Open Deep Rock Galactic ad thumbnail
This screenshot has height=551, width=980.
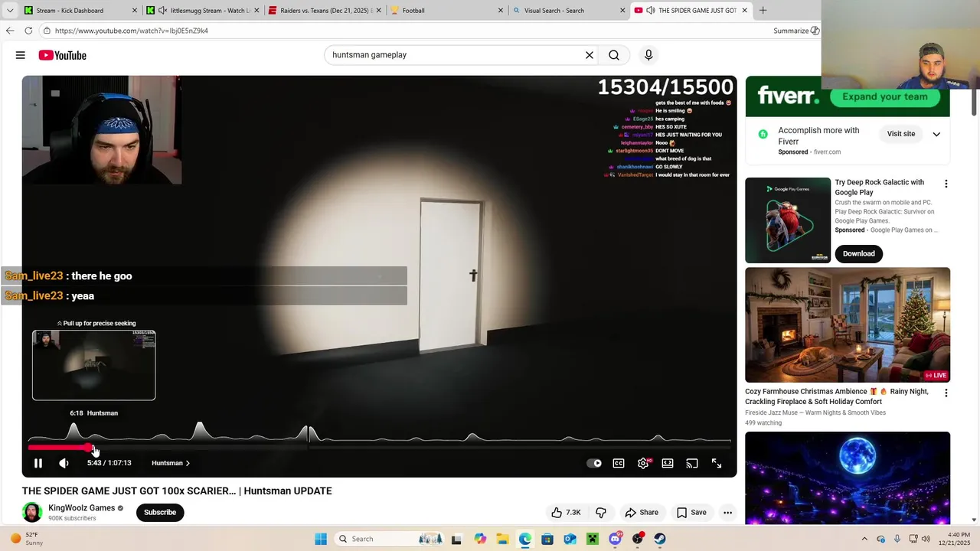point(788,220)
